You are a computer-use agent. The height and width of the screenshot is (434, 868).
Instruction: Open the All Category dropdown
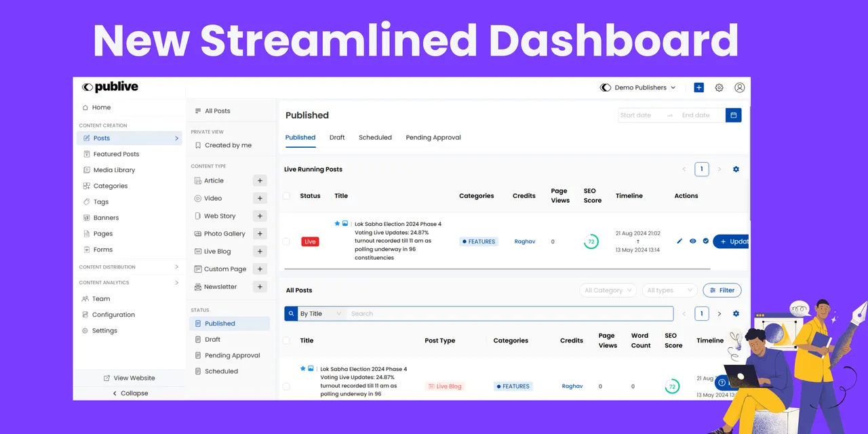(608, 290)
